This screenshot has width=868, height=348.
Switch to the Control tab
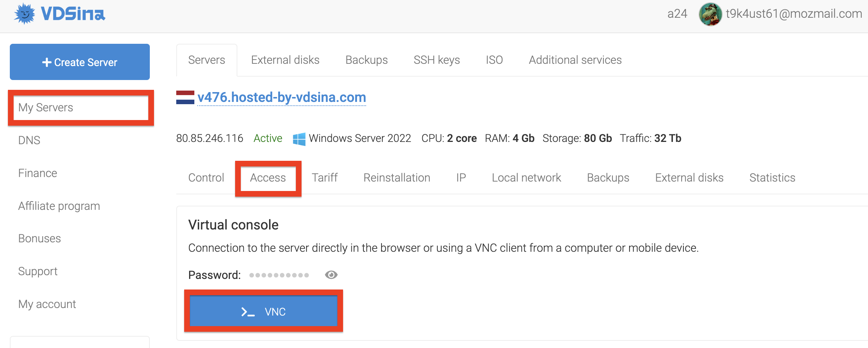click(x=206, y=177)
